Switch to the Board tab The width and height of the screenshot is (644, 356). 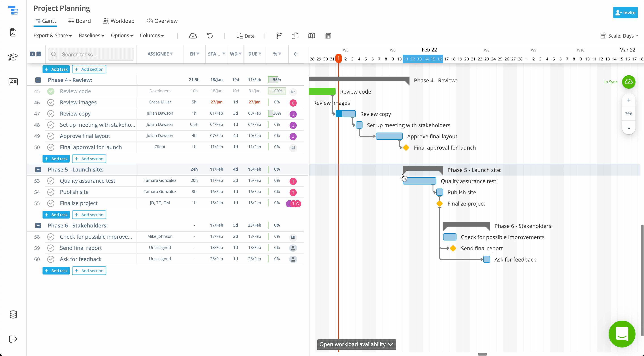click(79, 21)
